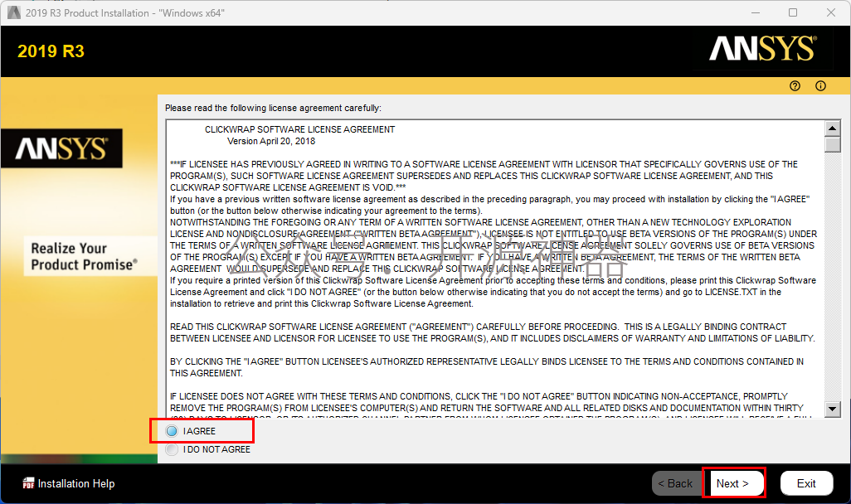Open the help question mark icon
The height and width of the screenshot is (504, 851).
[x=795, y=85]
